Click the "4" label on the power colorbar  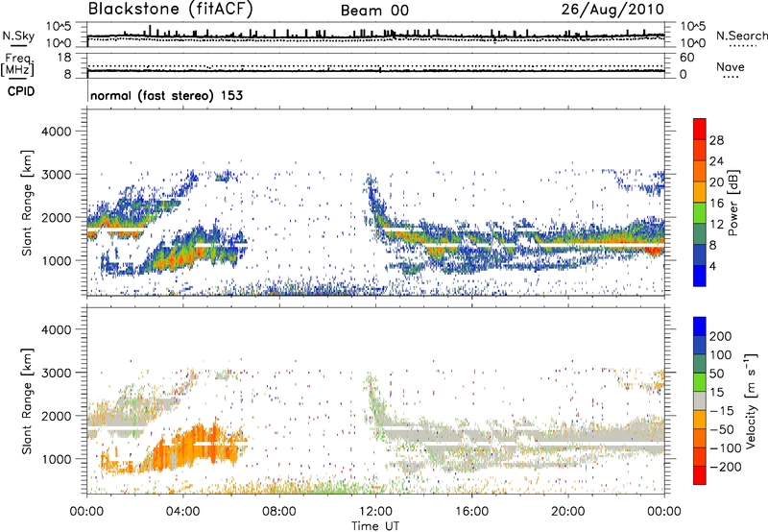click(712, 267)
